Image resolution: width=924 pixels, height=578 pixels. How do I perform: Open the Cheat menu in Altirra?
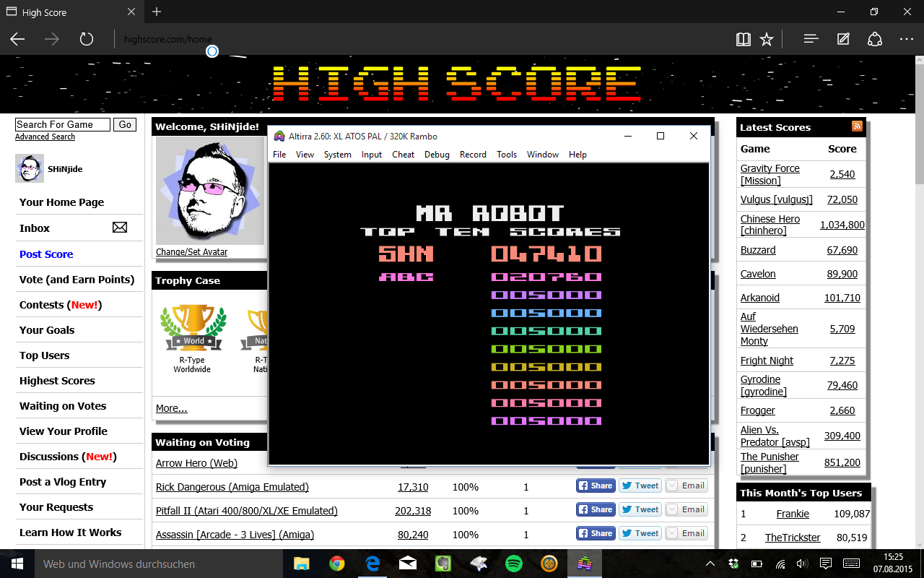(403, 155)
